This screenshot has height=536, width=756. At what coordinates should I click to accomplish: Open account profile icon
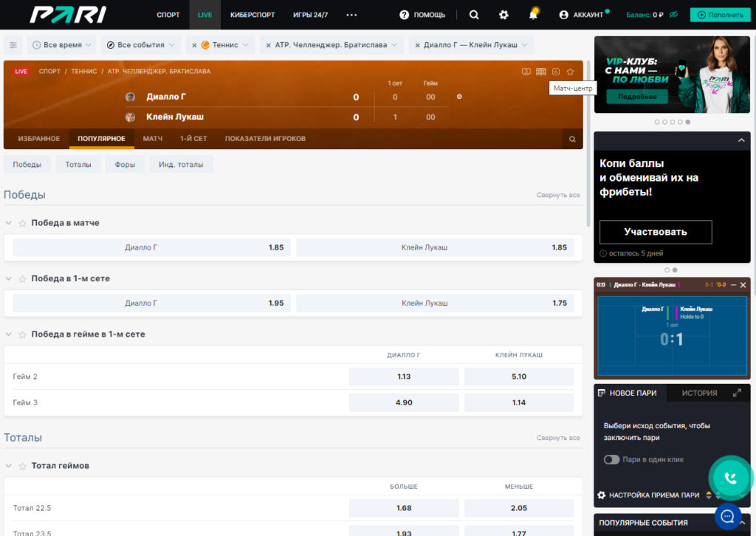[x=563, y=15]
